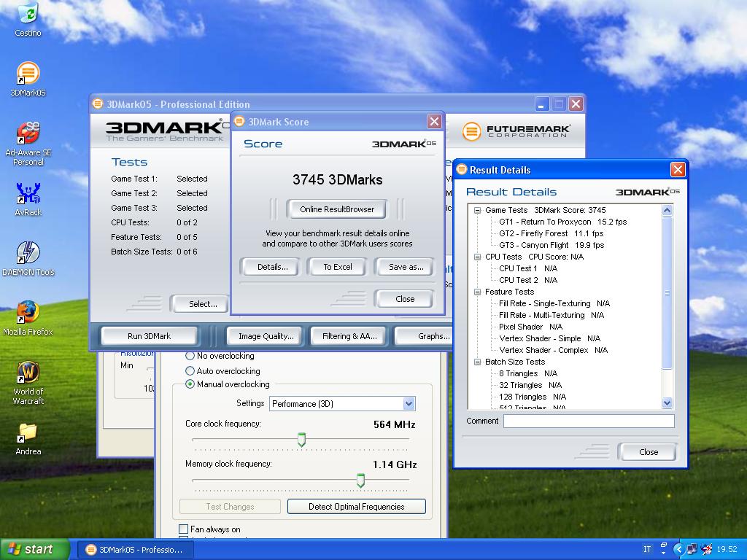Open the Image Quality... tool
747x560 pixels.
coord(266,336)
